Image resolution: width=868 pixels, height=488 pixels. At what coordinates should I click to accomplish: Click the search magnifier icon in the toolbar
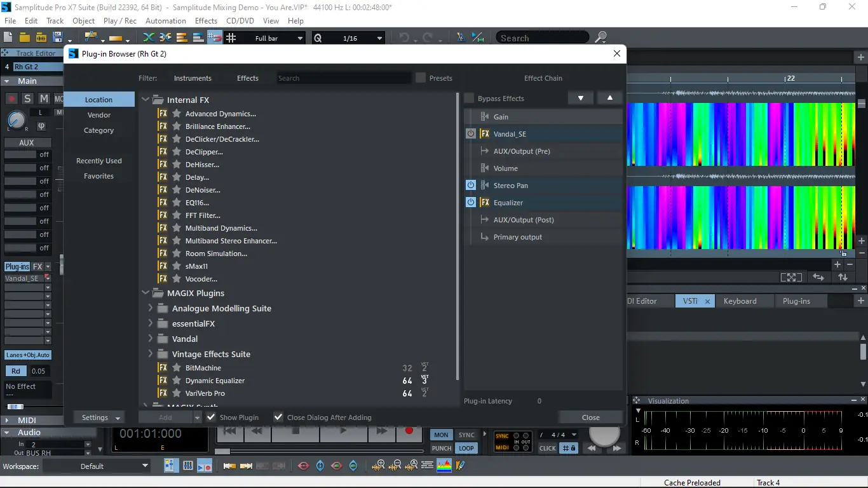coord(600,38)
